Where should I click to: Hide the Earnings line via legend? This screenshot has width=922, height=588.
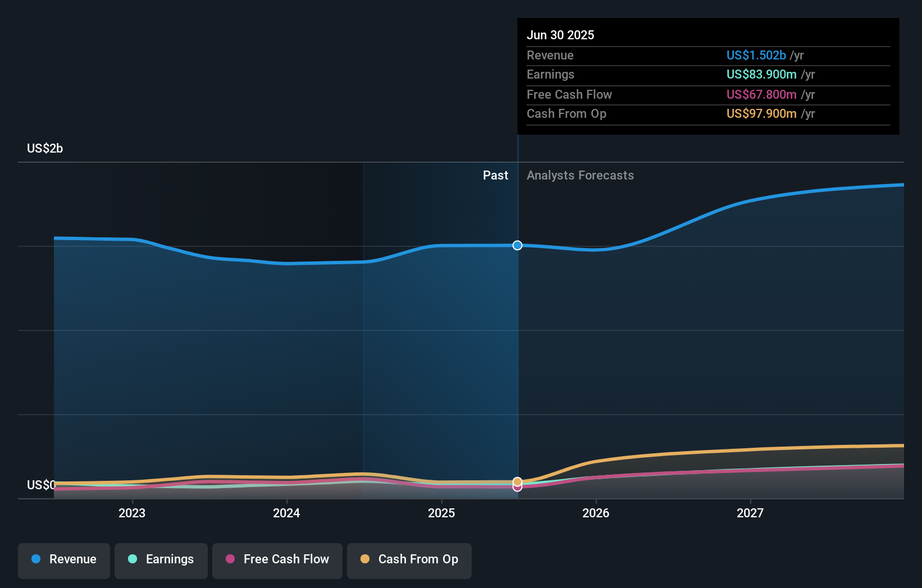(x=161, y=561)
